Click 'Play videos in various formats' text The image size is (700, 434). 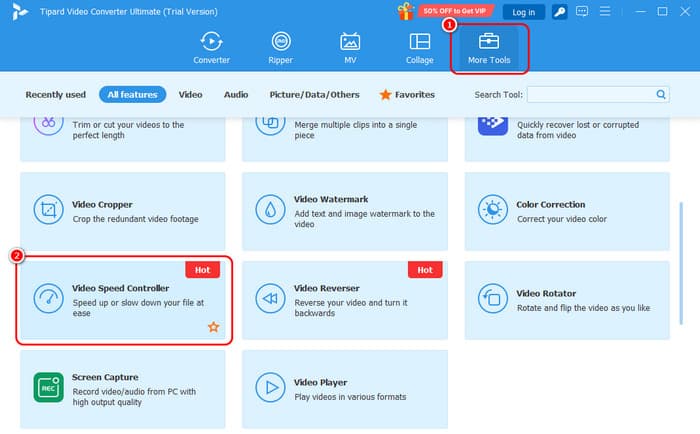pos(350,396)
